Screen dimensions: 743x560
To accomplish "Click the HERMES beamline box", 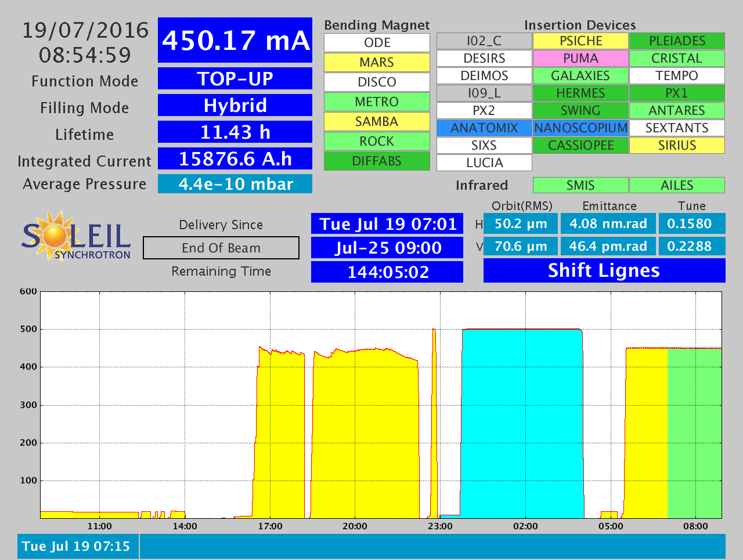I will pos(580,93).
